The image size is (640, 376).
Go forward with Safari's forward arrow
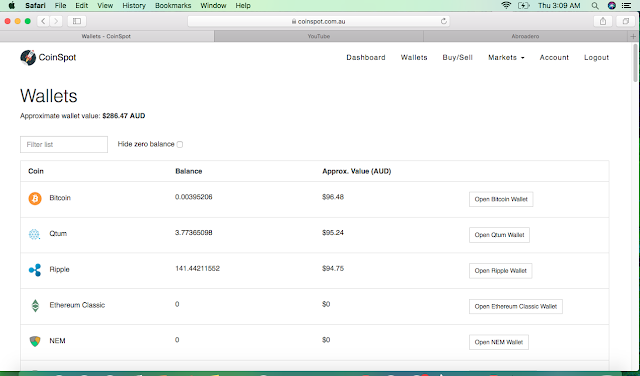tap(56, 21)
